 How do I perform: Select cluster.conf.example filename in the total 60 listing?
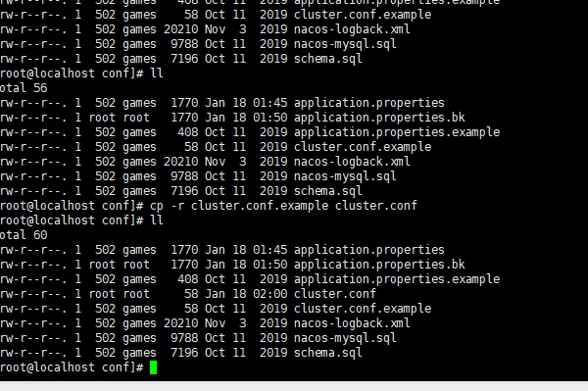(x=363, y=309)
